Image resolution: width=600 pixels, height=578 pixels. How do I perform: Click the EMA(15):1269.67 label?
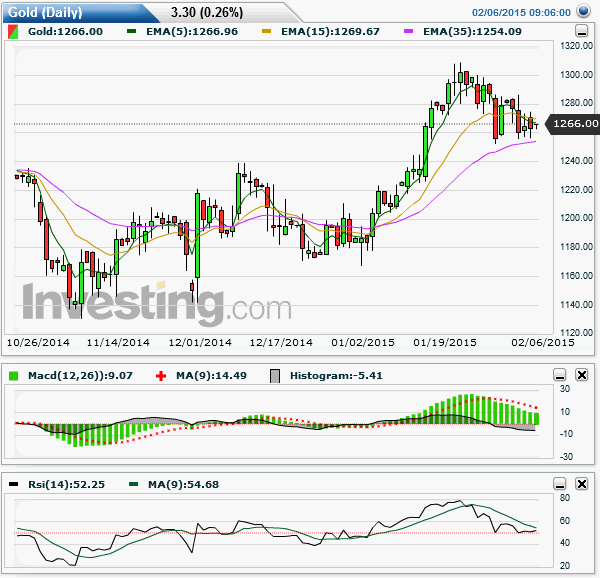click(x=330, y=31)
